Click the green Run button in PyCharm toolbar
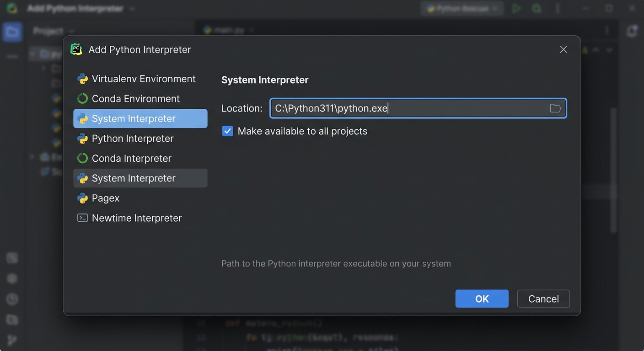The image size is (644, 351). (516, 8)
